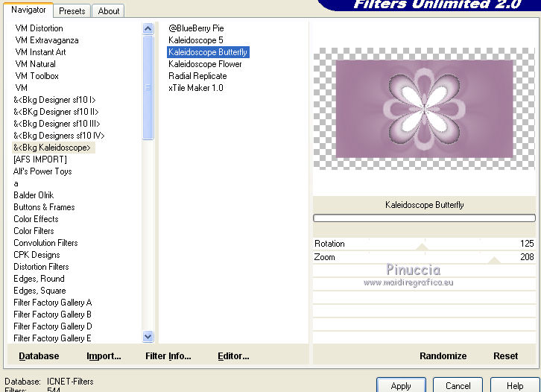Click the category list scroll down arrow
Viewport: 541px width, 392px height.
point(148,336)
